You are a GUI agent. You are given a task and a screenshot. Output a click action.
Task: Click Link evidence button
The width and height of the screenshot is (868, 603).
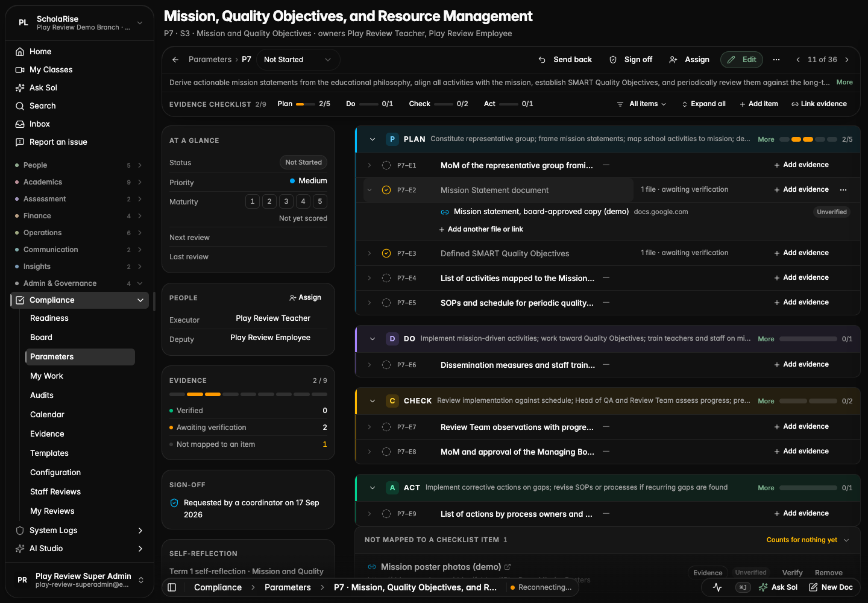click(819, 104)
